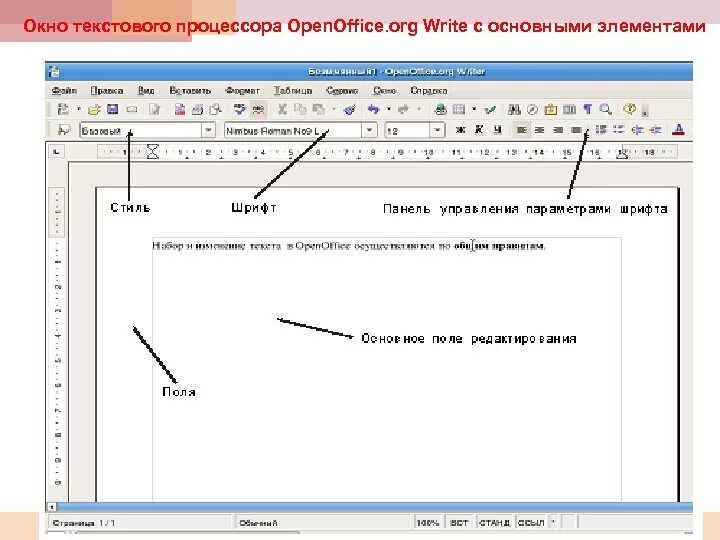Viewport: 720px width, 540px height.
Task: Click the Decrease Indent icon
Action: pos(637,130)
